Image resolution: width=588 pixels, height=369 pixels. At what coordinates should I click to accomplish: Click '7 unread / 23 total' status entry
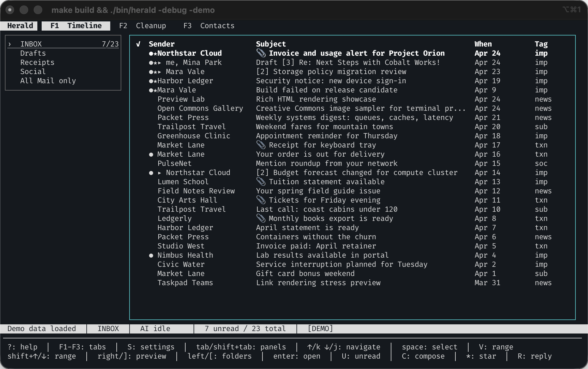click(245, 329)
